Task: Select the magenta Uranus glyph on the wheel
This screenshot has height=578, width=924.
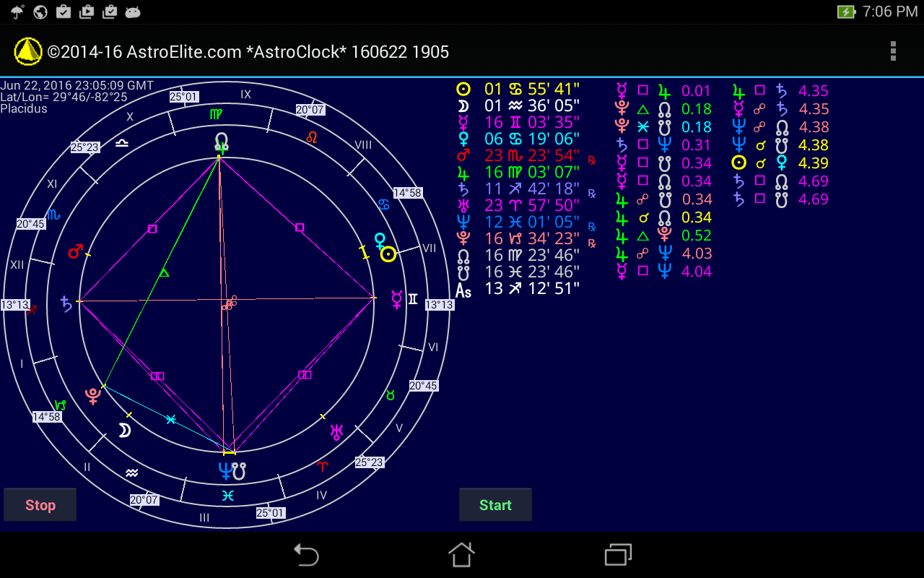Action: (336, 432)
